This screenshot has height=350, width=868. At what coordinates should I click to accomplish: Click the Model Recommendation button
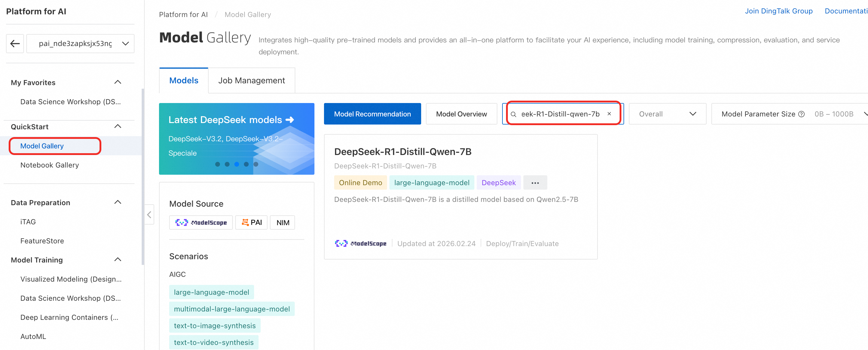coord(372,114)
